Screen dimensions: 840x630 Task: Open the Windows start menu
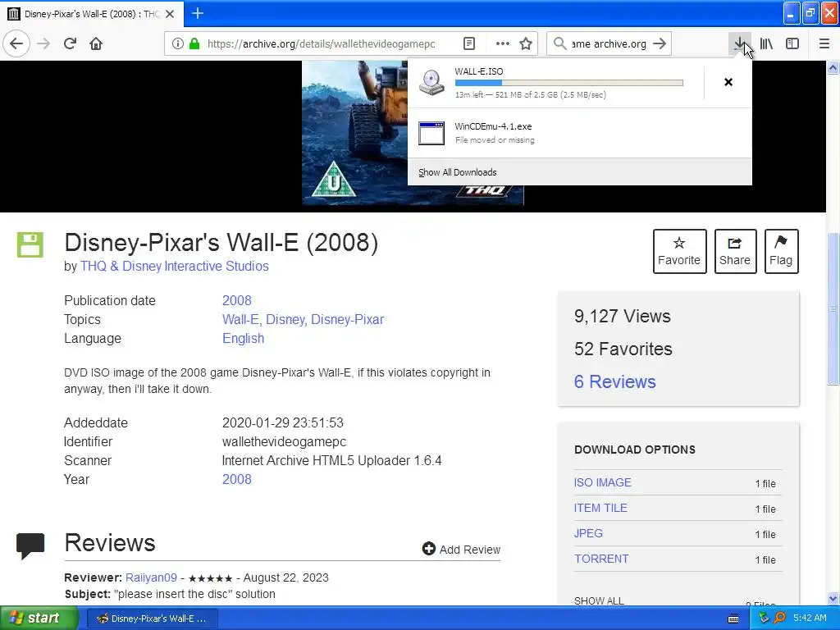pos(39,619)
